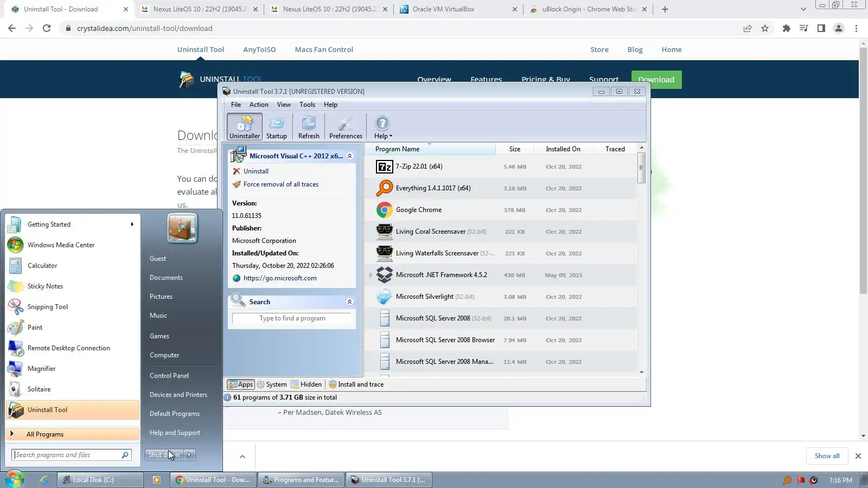The height and width of the screenshot is (488, 868).
Task: Click the Microsoft SQL Server 2008 Browser icon
Action: (385, 340)
